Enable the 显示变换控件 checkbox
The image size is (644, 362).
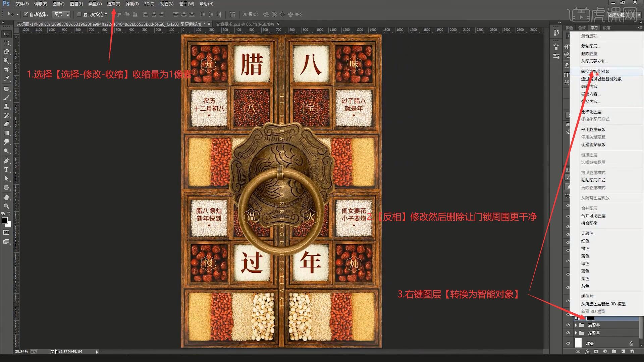click(x=79, y=14)
